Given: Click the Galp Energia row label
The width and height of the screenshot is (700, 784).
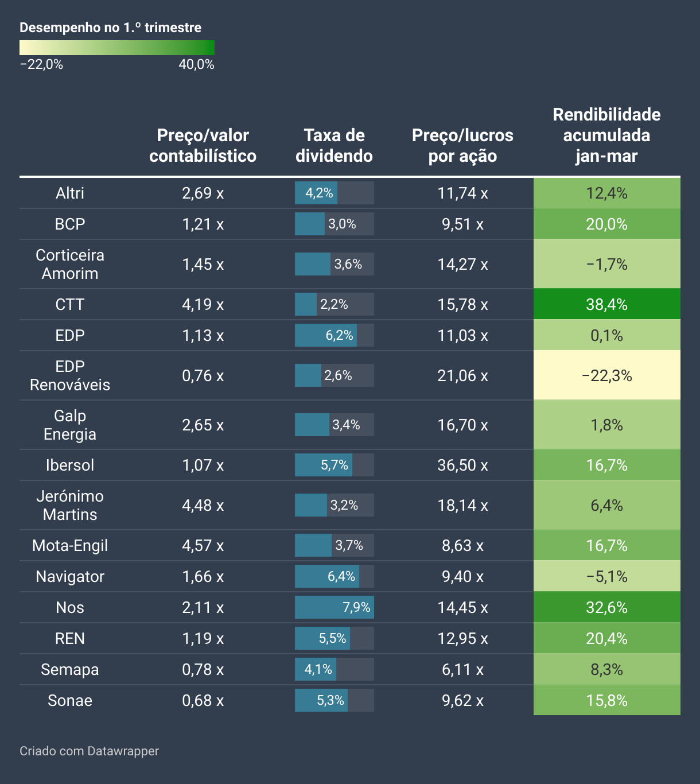Looking at the screenshot, I should [70, 425].
